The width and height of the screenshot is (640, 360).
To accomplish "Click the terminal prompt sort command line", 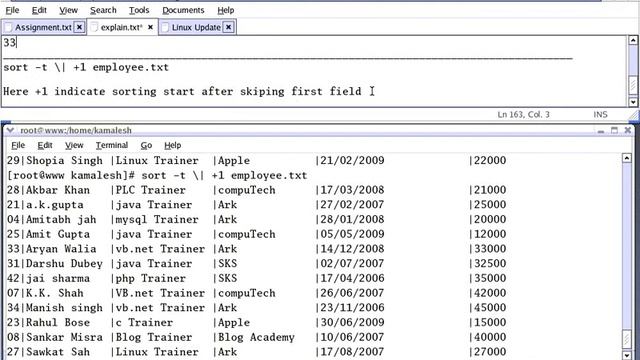I will point(157,176).
